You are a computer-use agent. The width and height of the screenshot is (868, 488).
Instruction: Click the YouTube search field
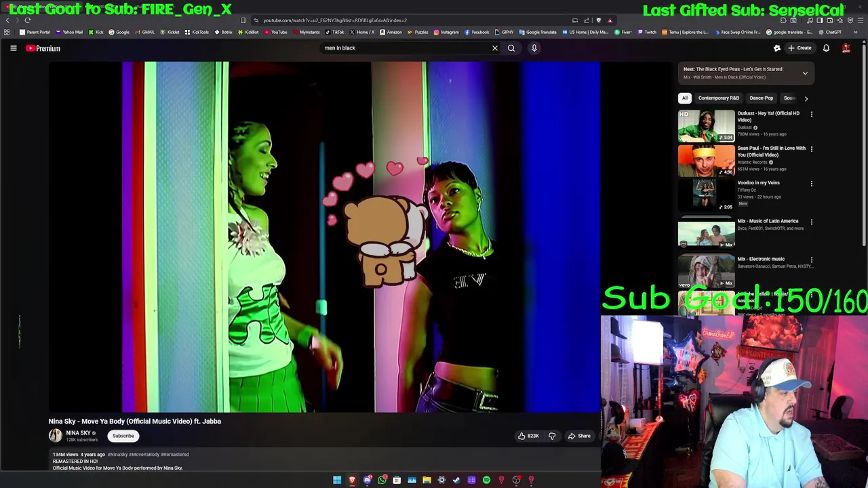(406, 48)
